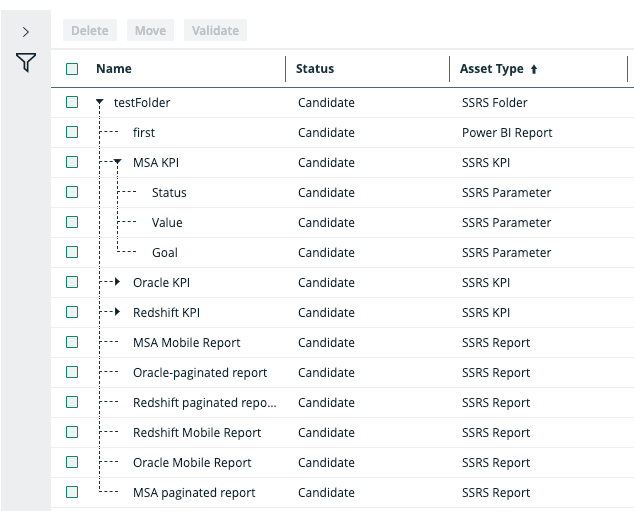Open the 'first' Power BI report

pyautogui.click(x=144, y=132)
